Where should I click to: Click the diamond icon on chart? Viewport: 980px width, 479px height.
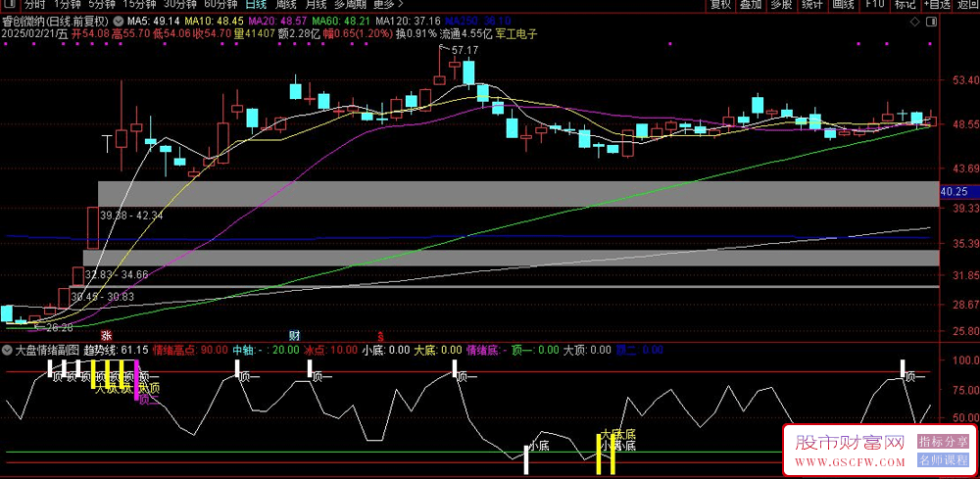point(915,23)
